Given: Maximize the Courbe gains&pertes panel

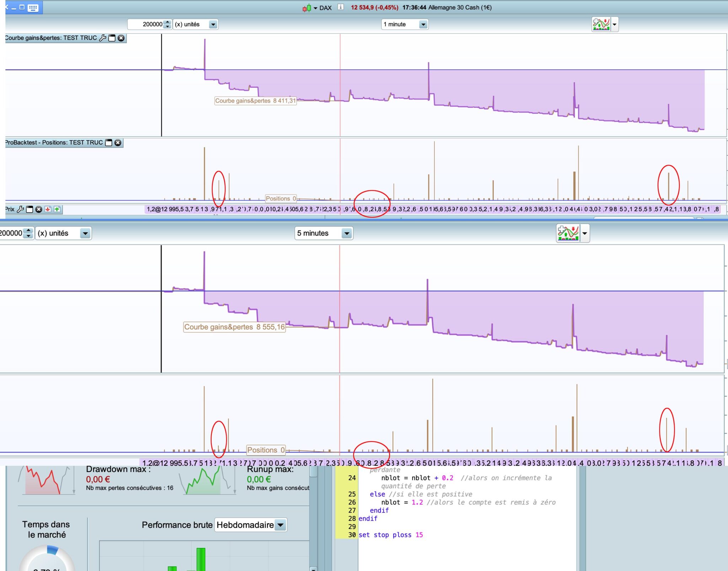Looking at the screenshot, I should (x=112, y=38).
